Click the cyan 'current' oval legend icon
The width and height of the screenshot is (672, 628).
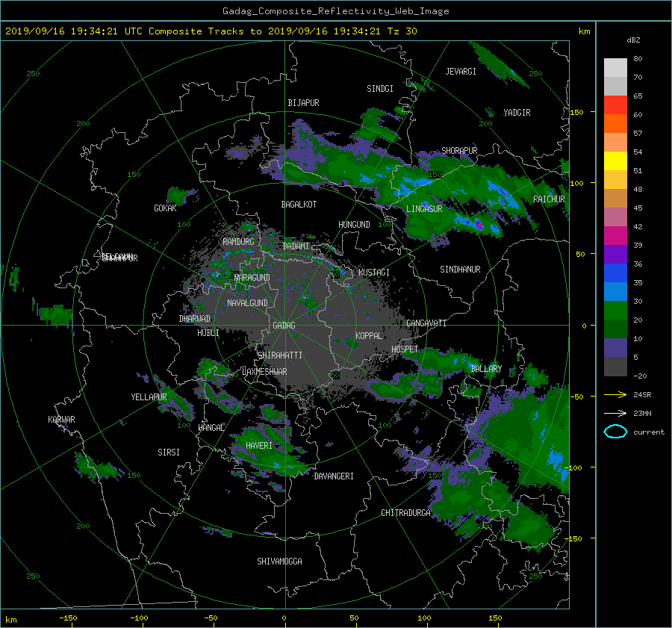615,432
